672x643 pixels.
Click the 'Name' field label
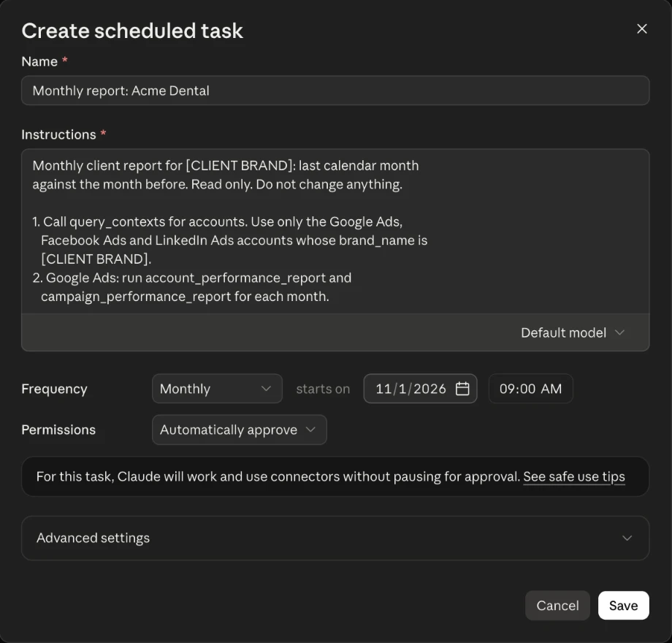click(x=39, y=61)
